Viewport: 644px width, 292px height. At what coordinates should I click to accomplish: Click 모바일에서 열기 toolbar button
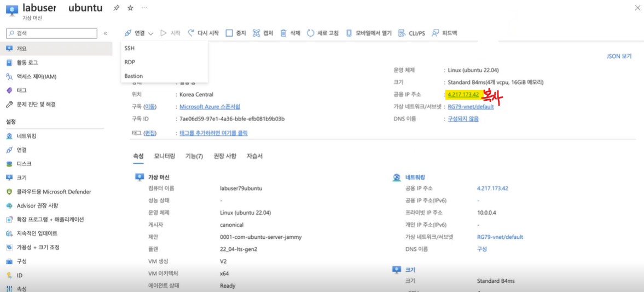[x=369, y=33]
